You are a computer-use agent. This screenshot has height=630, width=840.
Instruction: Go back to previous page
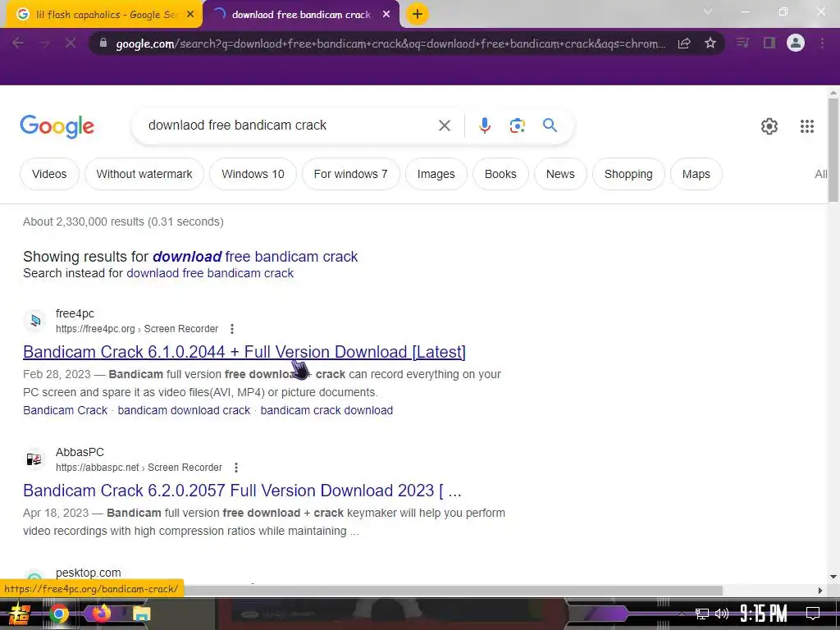point(18,43)
